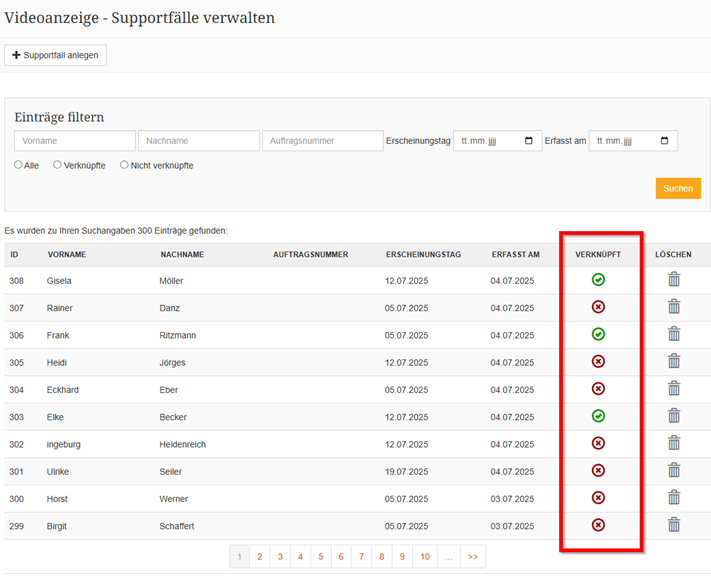Go to results page 6
This screenshot has width=711, height=585.
tap(341, 556)
